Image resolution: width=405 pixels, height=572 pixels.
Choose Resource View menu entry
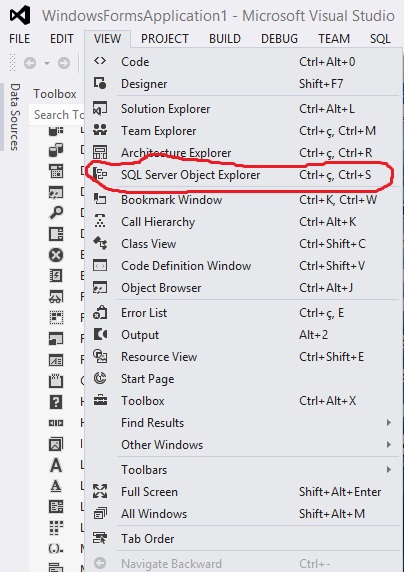pyautogui.click(x=241, y=356)
